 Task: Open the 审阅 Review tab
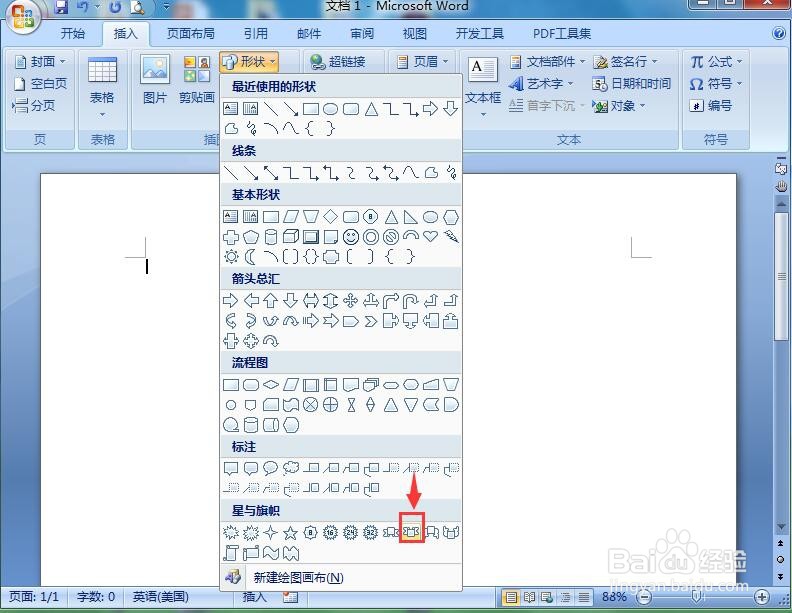click(x=362, y=33)
